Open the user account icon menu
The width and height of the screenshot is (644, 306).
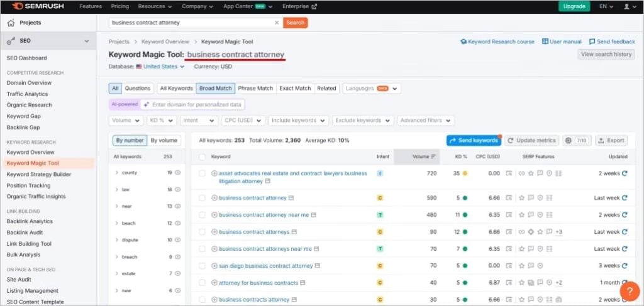pyautogui.click(x=628, y=6)
